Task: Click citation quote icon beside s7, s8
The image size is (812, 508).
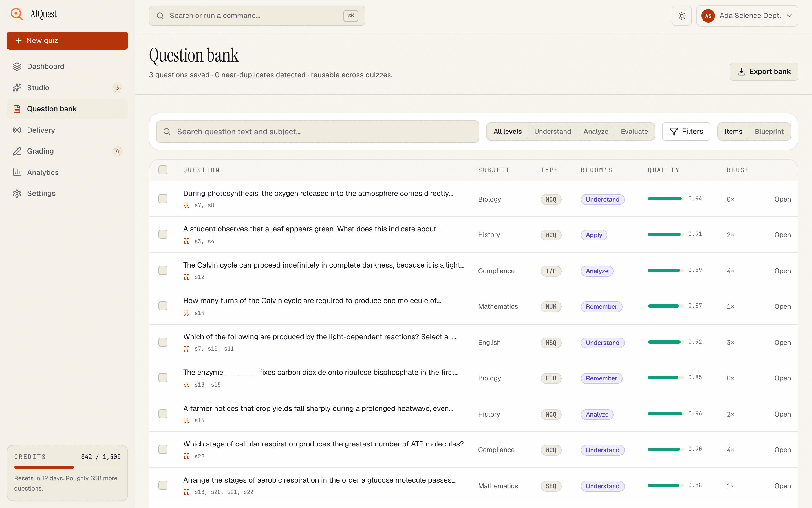Action: [187, 205]
